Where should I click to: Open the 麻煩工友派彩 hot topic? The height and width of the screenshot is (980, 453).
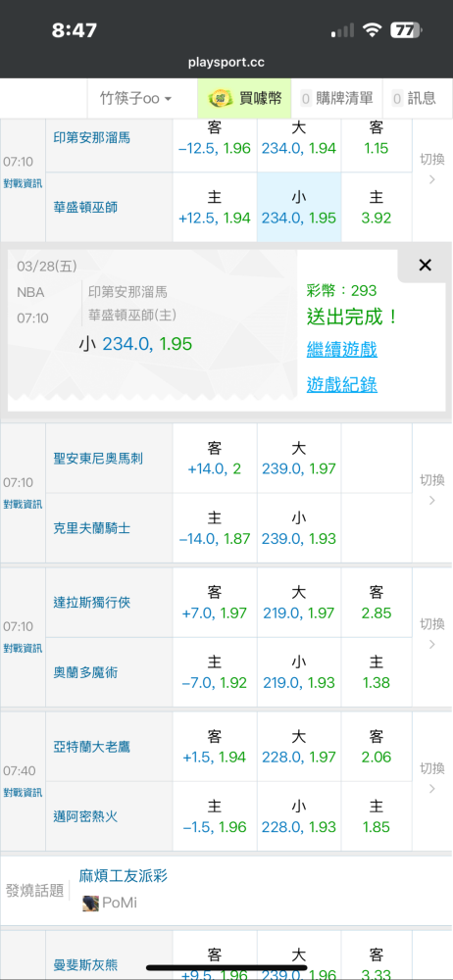pyautogui.click(x=124, y=875)
